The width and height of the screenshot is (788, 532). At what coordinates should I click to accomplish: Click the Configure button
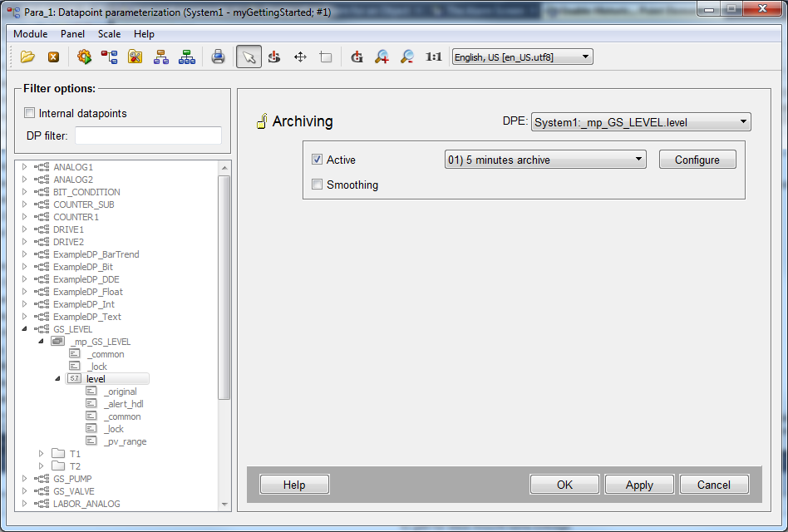click(x=697, y=160)
